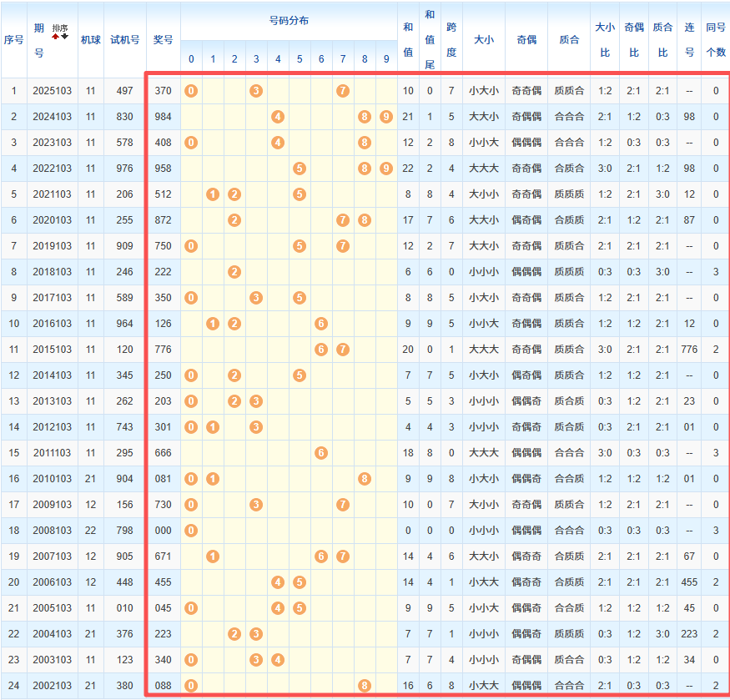This screenshot has height=700, width=730.
Task: Click the 同号个数 column header
Action: tap(715, 39)
